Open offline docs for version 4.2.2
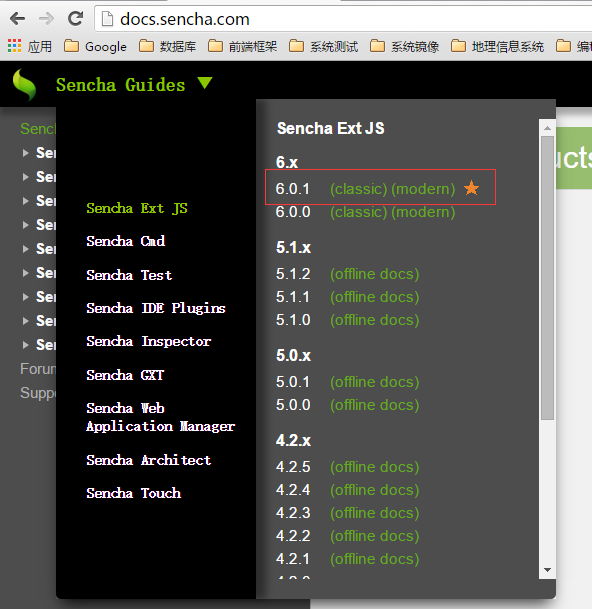The height and width of the screenshot is (609, 592). [375, 536]
